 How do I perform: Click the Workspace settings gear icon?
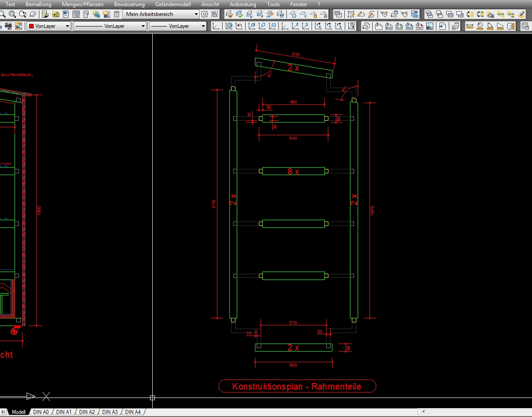click(204, 14)
